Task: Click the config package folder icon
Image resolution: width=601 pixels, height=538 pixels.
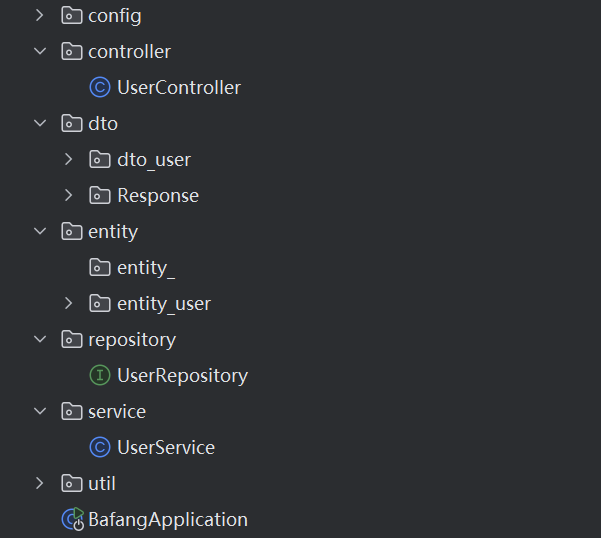Action: (72, 16)
